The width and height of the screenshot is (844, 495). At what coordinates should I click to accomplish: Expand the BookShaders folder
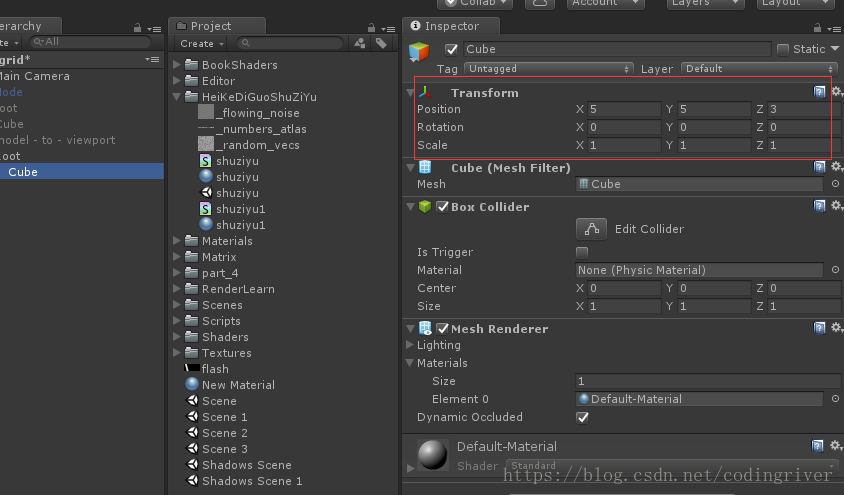(x=177, y=65)
